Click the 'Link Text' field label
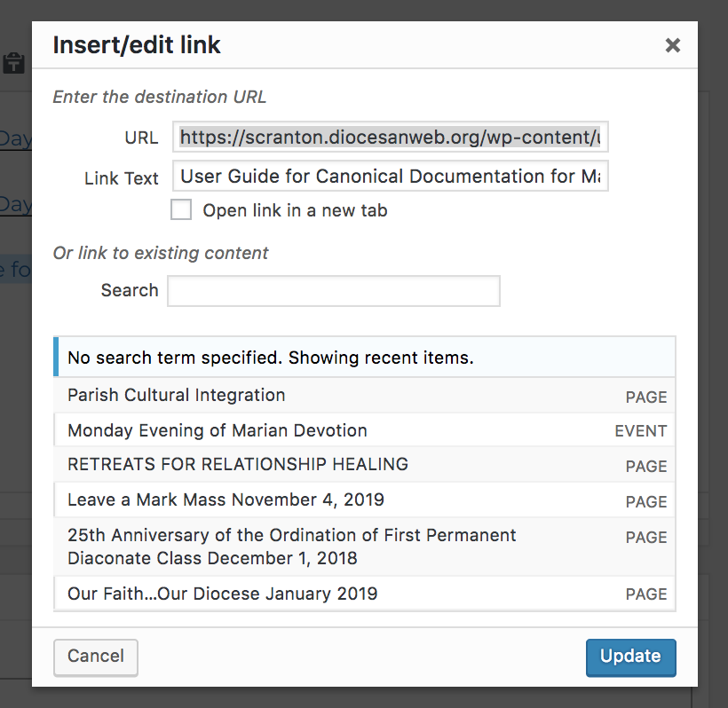728x708 pixels. pos(121,177)
